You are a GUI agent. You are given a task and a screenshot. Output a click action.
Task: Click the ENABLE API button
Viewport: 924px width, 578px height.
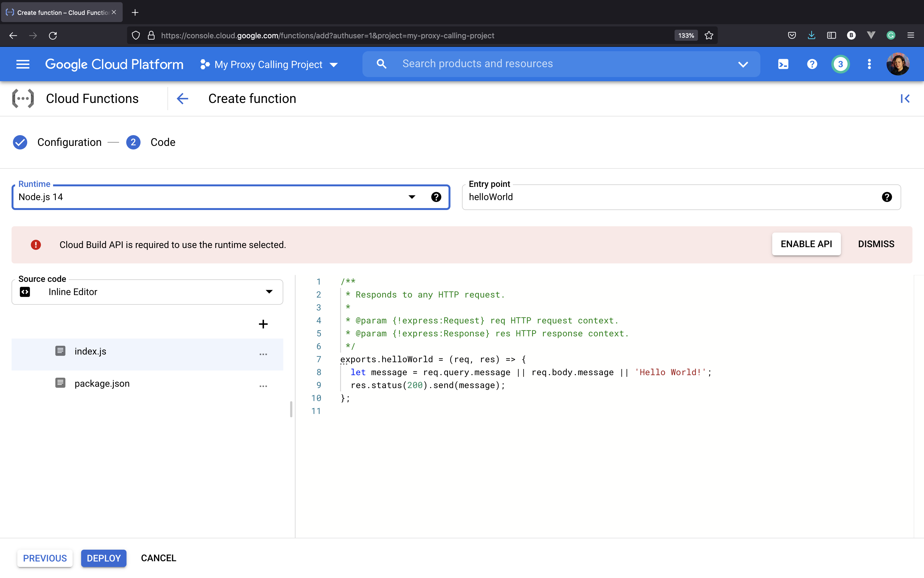(806, 244)
